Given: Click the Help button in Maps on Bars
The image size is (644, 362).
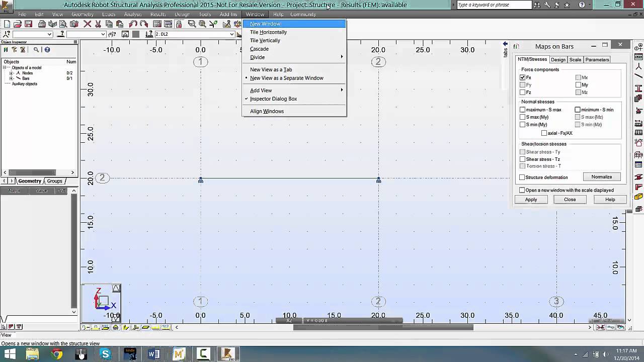Looking at the screenshot, I should (610, 200).
